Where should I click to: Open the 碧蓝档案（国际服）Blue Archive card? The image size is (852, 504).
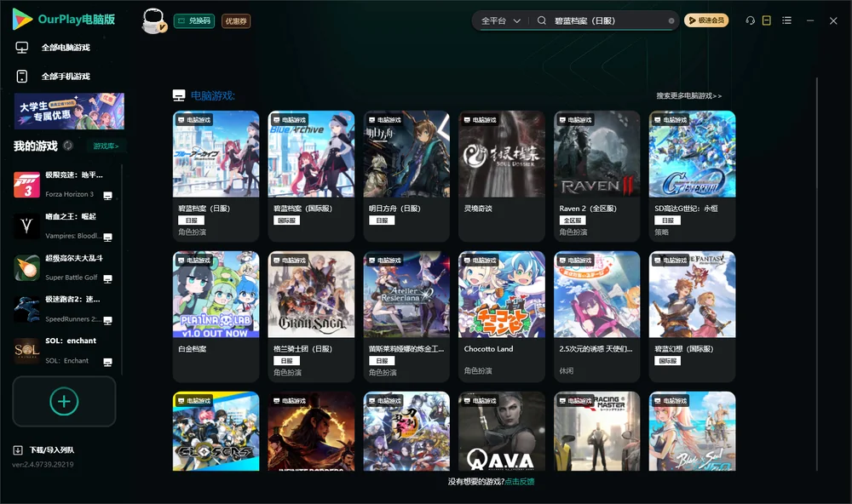point(311,176)
